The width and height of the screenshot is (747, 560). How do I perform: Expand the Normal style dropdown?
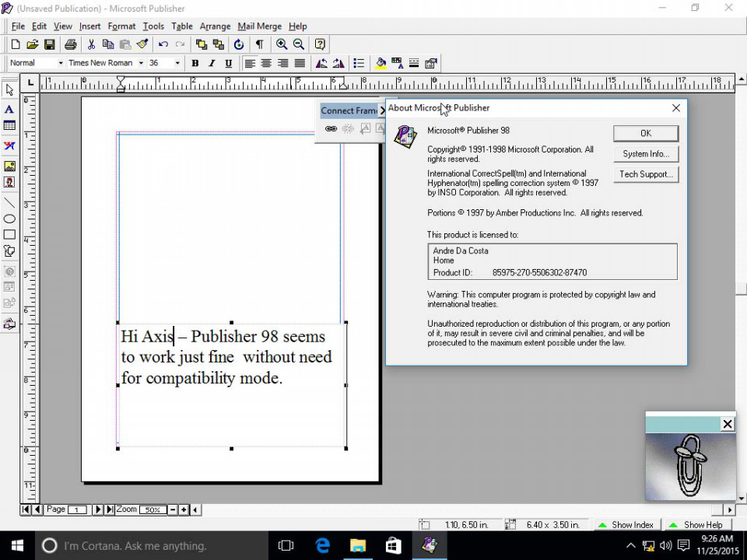(x=61, y=63)
